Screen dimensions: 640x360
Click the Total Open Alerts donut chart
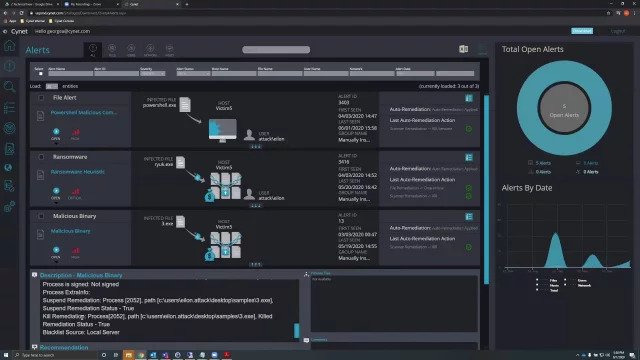click(x=564, y=108)
